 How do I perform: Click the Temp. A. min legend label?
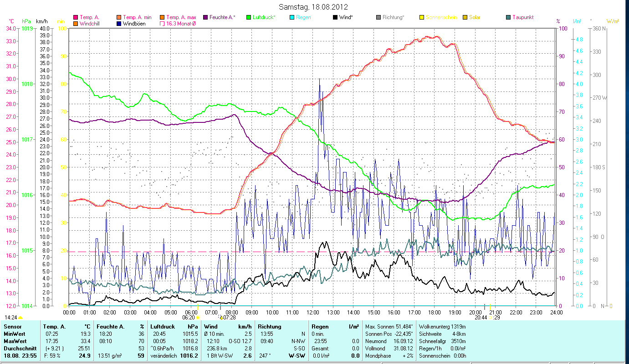138,17
